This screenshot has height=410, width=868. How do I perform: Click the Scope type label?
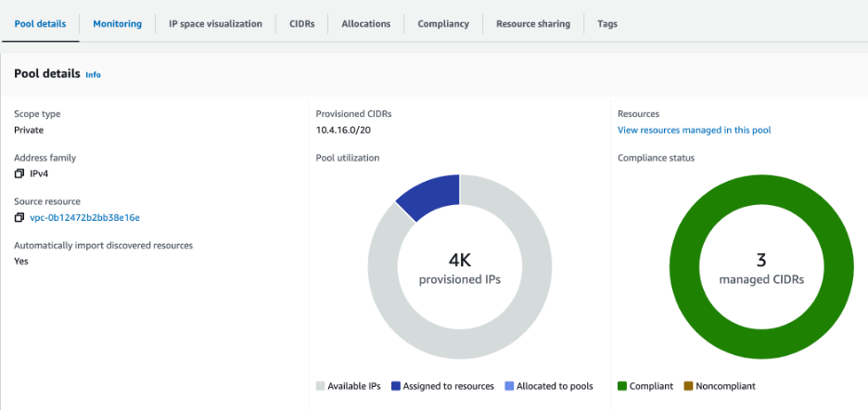pyautogui.click(x=37, y=114)
